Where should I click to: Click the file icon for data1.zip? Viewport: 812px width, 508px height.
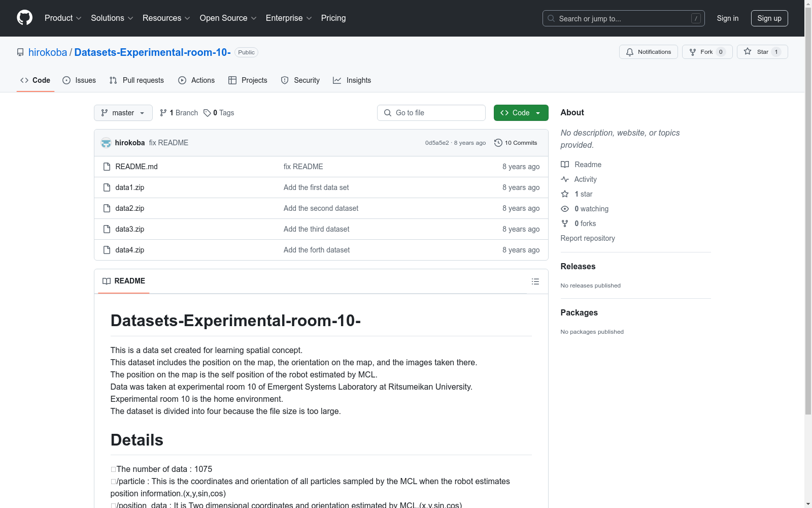click(107, 187)
